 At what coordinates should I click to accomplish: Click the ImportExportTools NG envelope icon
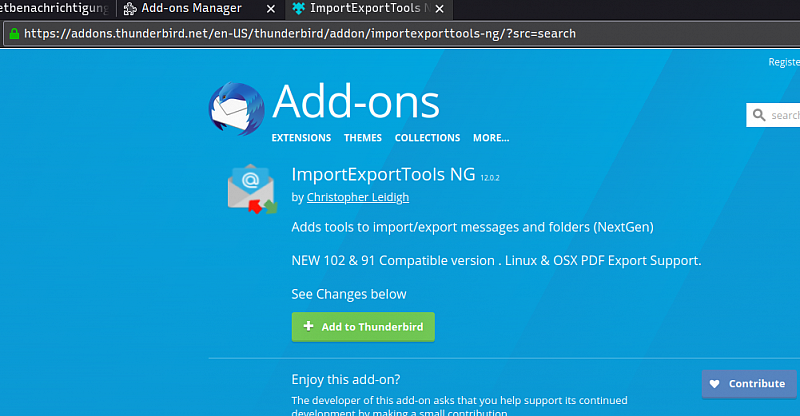tap(252, 189)
